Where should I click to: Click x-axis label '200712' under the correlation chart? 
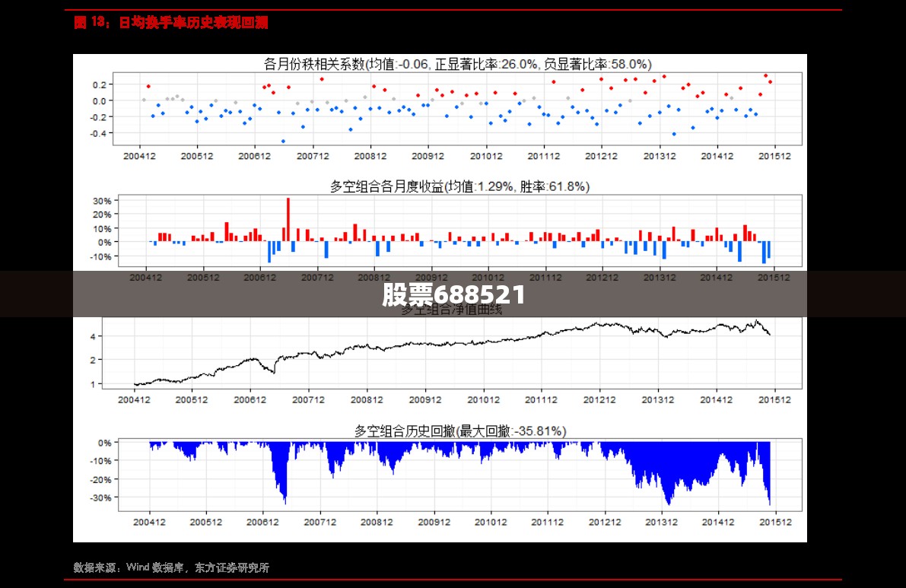pos(313,156)
